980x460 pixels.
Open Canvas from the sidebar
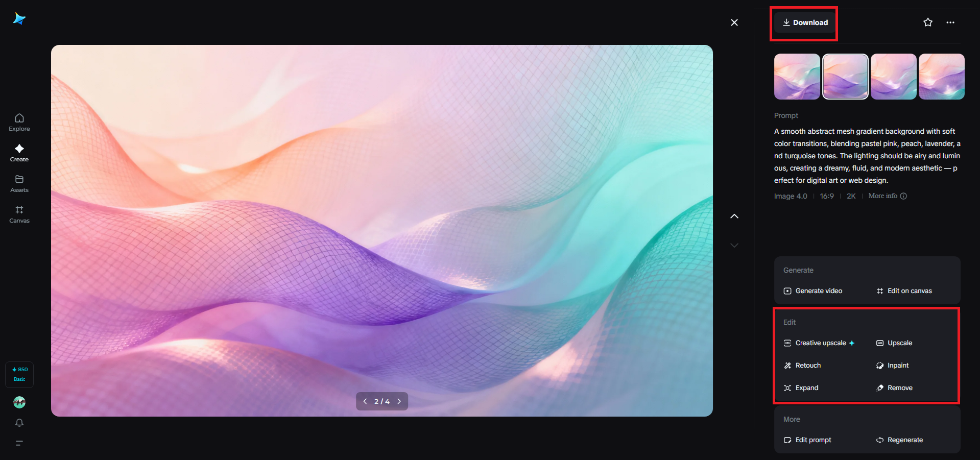[x=19, y=214]
